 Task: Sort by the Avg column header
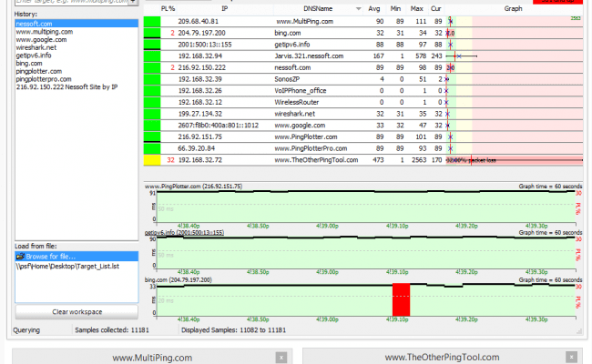point(373,9)
